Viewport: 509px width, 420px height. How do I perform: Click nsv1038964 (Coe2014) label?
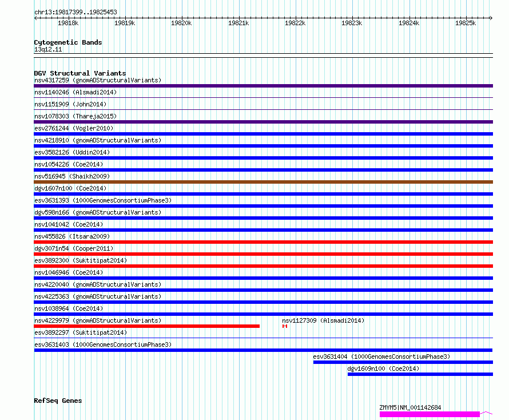69,308
